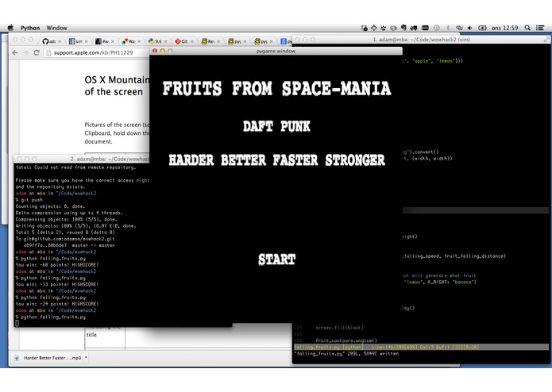Open the Harder Better Faster mp3 download
This screenshot has height=392, width=552.
click(48, 358)
